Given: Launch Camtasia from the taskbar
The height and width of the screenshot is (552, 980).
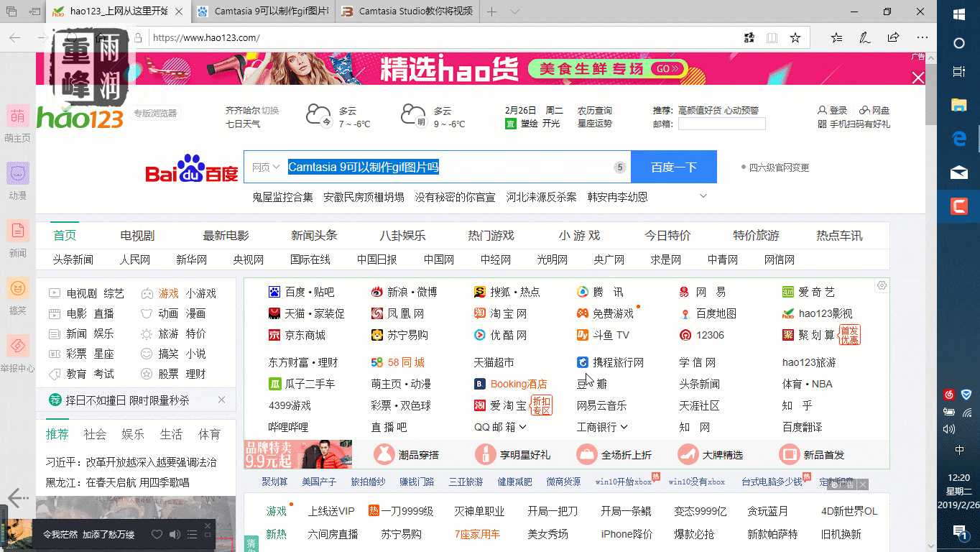Looking at the screenshot, I should [958, 206].
